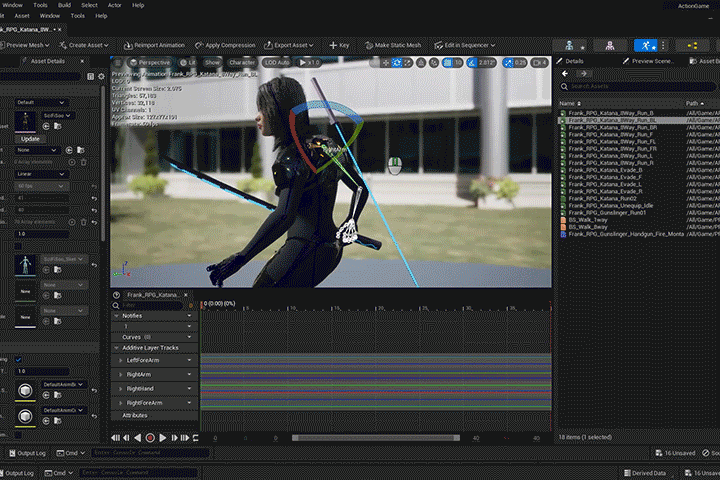Expand the RightArm track
The width and height of the screenshot is (720, 480).
121,375
